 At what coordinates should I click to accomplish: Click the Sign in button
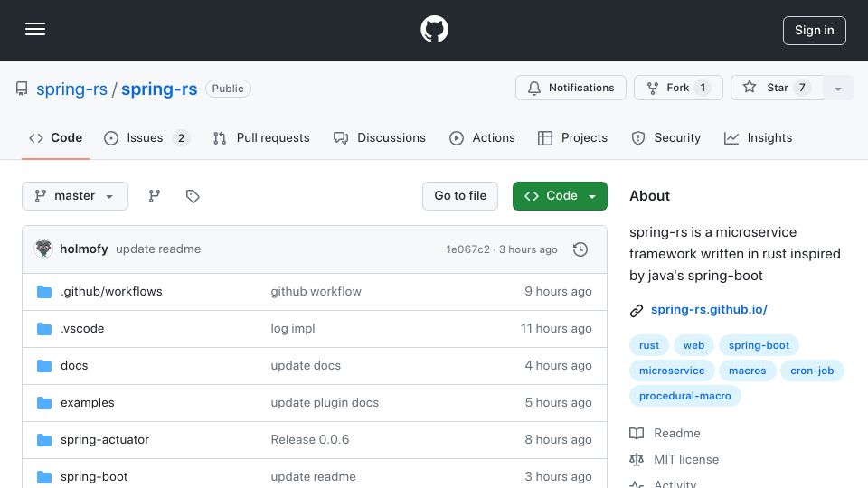[815, 31]
